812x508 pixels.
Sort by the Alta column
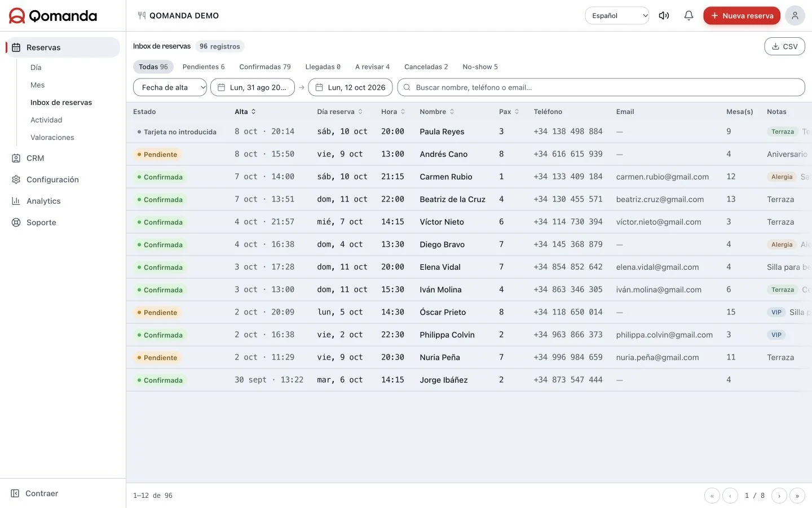click(245, 112)
